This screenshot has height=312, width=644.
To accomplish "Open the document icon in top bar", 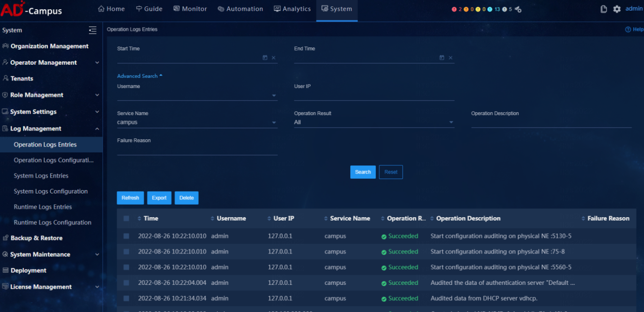I will (603, 9).
